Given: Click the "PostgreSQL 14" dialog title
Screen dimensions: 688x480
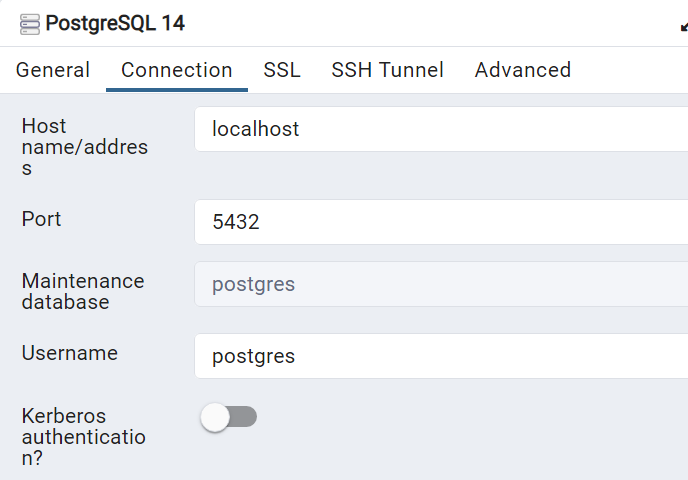Looking at the screenshot, I should (x=116, y=23).
